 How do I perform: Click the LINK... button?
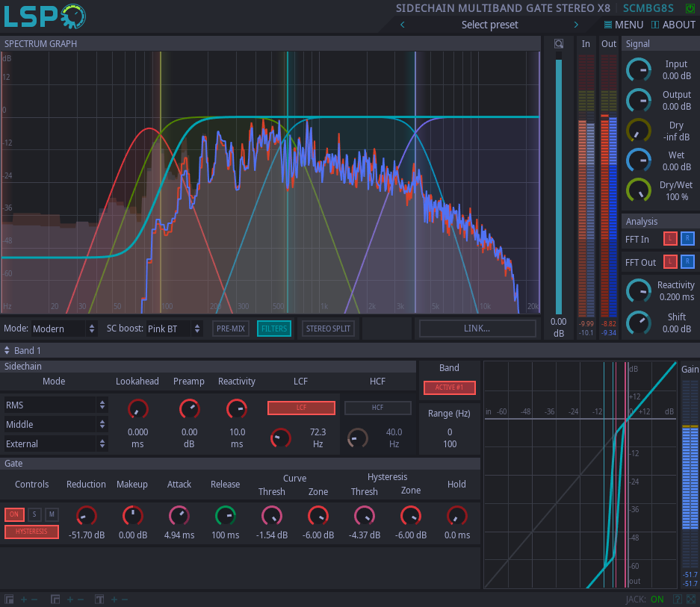click(477, 329)
